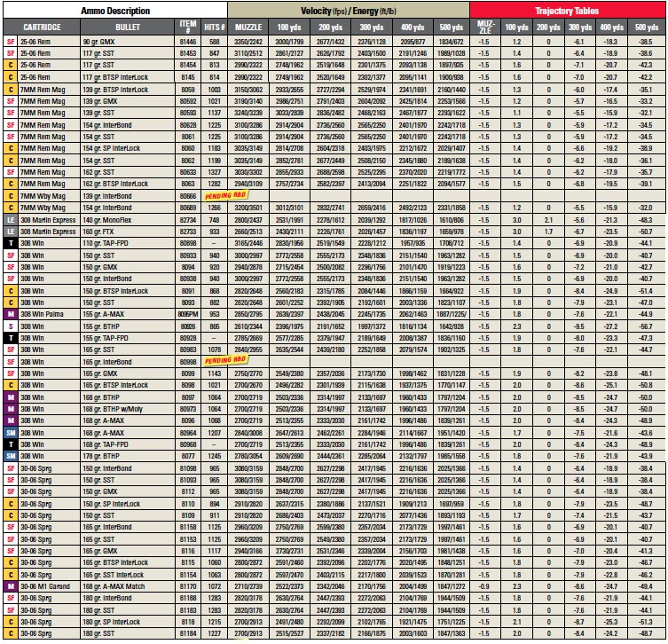Select the SF badge on item 8116 row
The width and height of the screenshot is (668, 644).
pyautogui.click(x=11, y=551)
